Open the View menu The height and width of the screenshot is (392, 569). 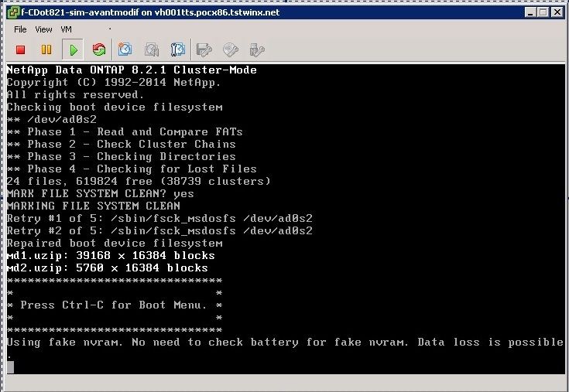[43, 29]
